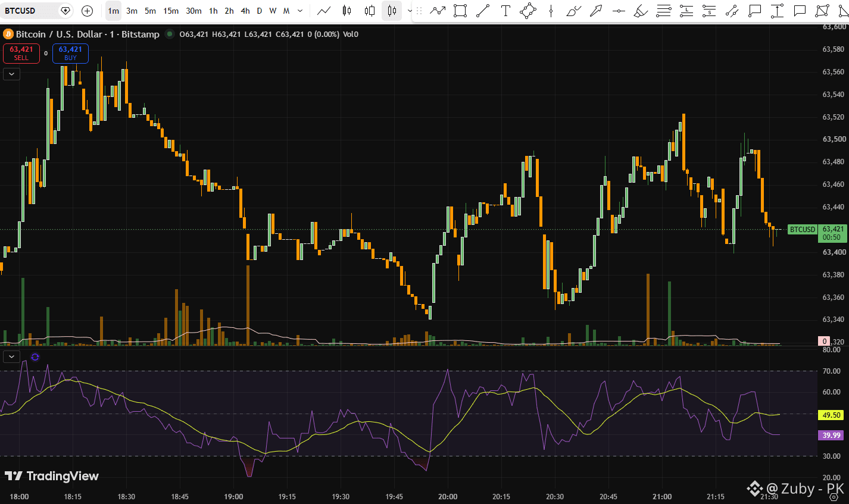Select the Highlighter tool

tap(641, 11)
